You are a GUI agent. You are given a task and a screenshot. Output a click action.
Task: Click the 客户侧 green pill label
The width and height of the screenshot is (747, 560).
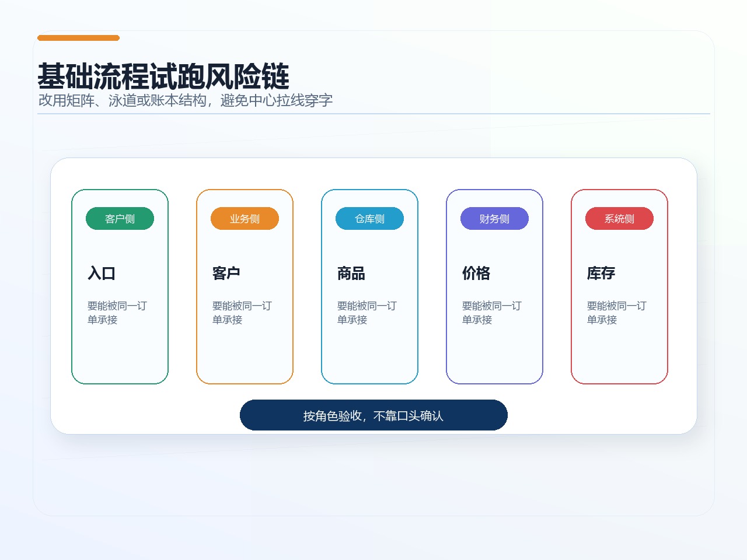pos(120,219)
